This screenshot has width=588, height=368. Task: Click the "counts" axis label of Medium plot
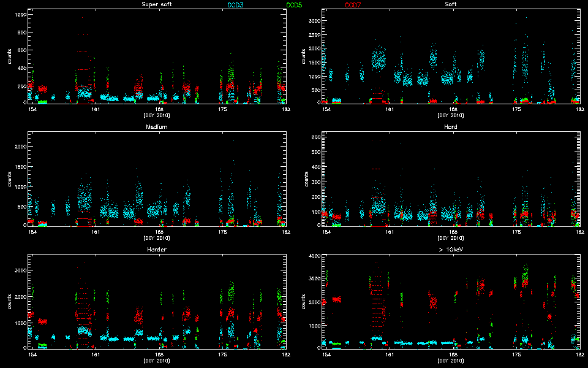tap(9, 179)
